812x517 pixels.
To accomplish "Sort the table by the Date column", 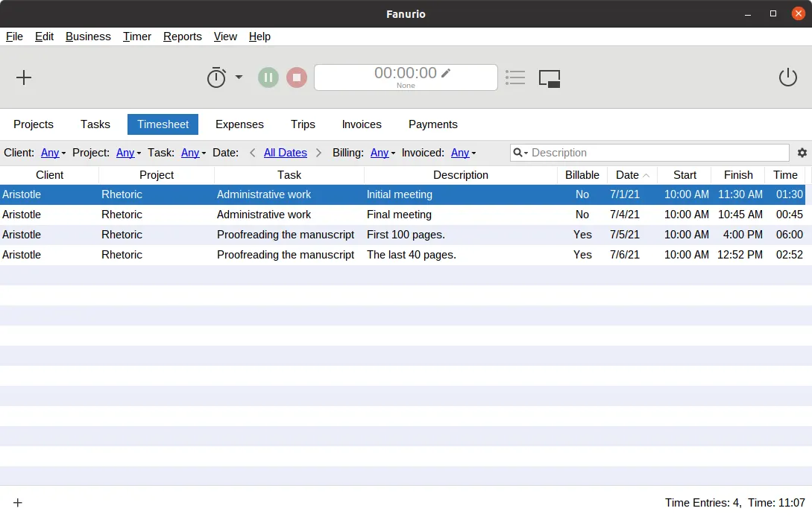I will click(632, 175).
